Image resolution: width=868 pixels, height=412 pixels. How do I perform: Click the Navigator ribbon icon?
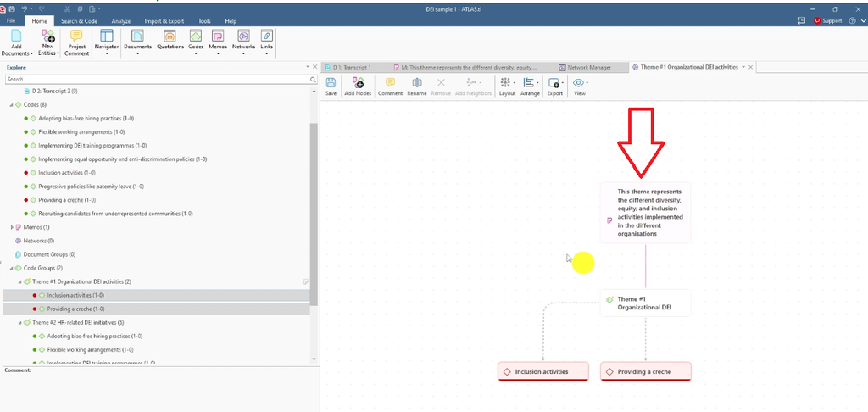[106, 36]
